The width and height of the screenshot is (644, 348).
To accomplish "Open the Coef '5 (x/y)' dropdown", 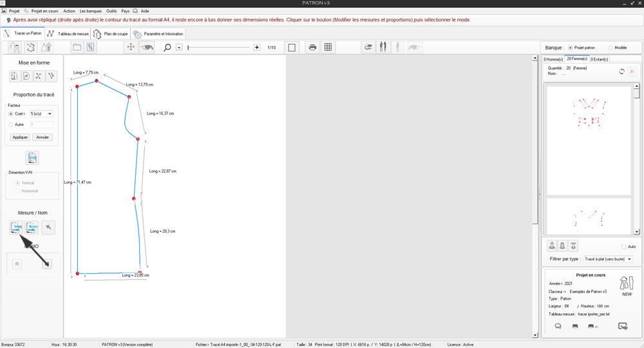I will 41,114.
